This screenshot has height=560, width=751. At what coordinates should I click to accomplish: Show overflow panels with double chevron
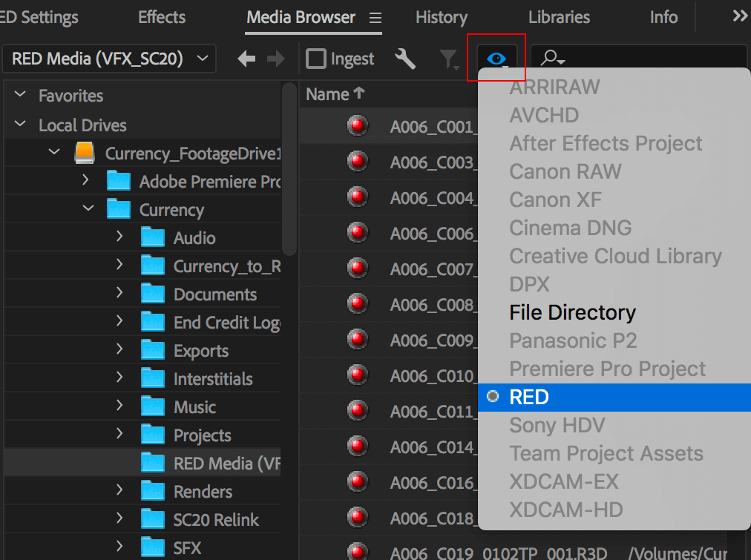click(x=740, y=16)
